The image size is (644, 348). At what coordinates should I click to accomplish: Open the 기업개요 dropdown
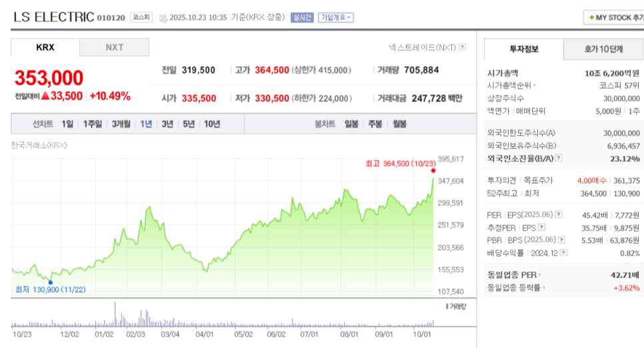(x=336, y=18)
